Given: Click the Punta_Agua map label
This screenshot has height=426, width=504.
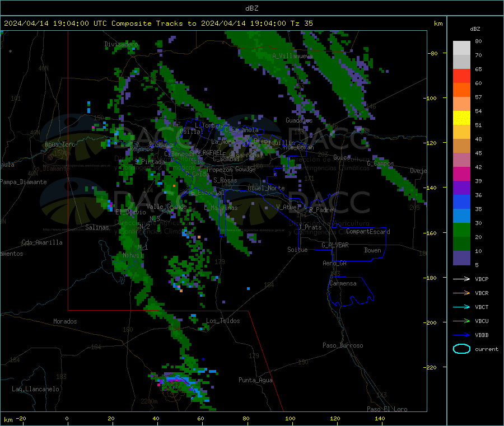Looking at the screenshot, I should (255, 380).
